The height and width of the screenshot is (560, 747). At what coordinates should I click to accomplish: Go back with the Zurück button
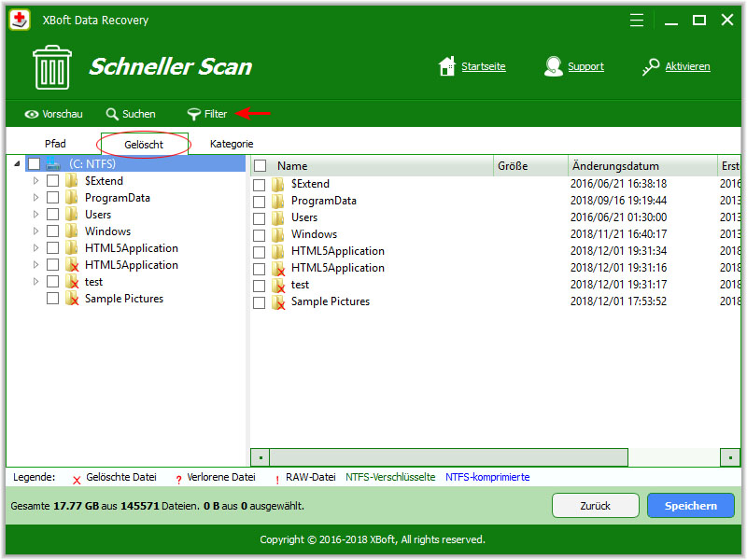tap(595, 506)
